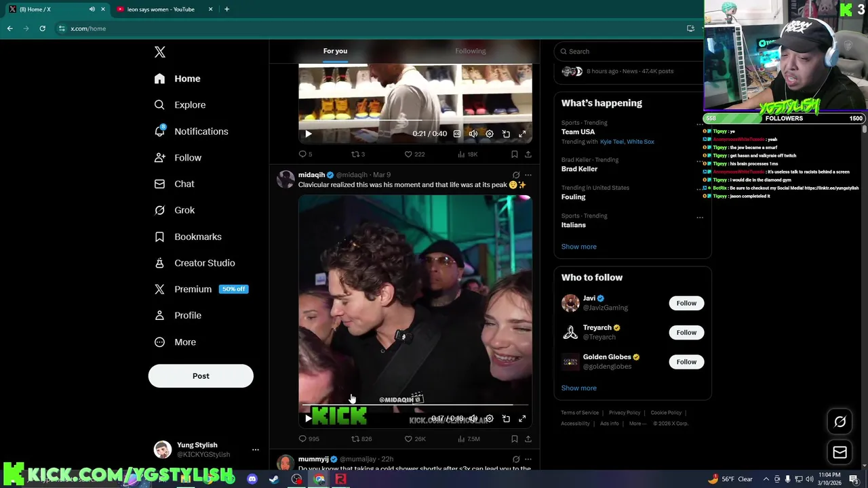Open the Follow sidebar item
Viewport: 868px width, 488px height.
pos(178,158)
